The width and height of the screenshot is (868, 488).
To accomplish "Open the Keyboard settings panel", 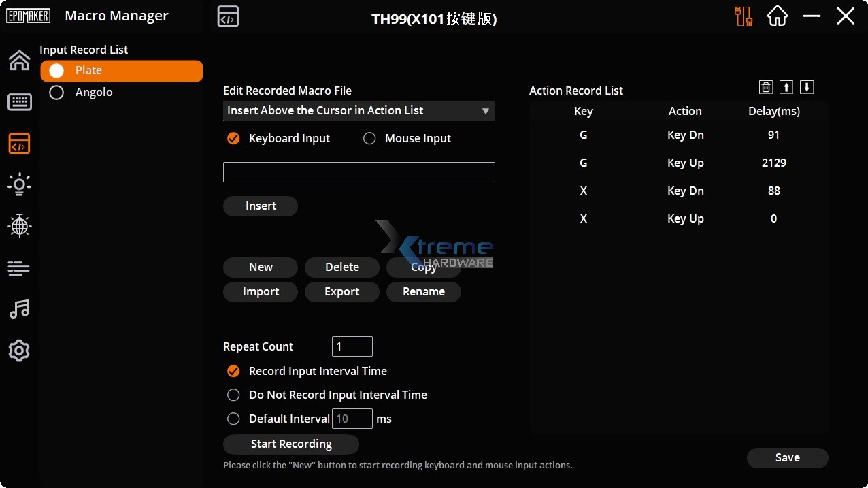I will 19,101.
